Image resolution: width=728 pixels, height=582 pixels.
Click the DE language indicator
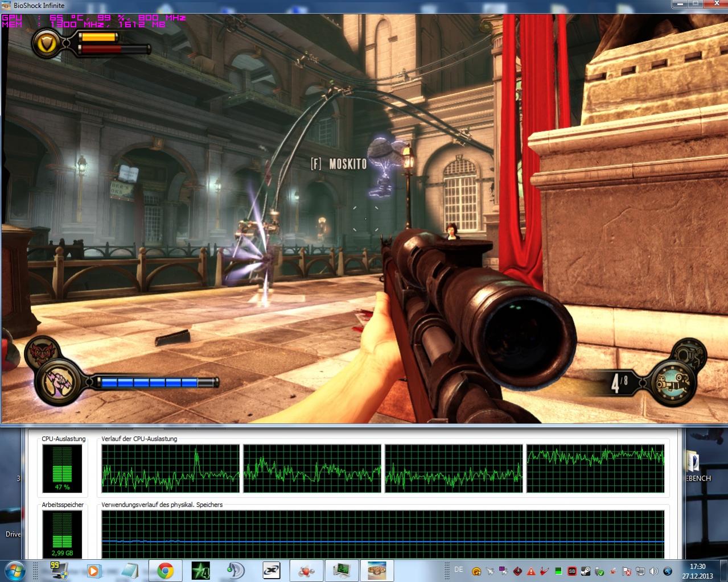click(459, 569)
